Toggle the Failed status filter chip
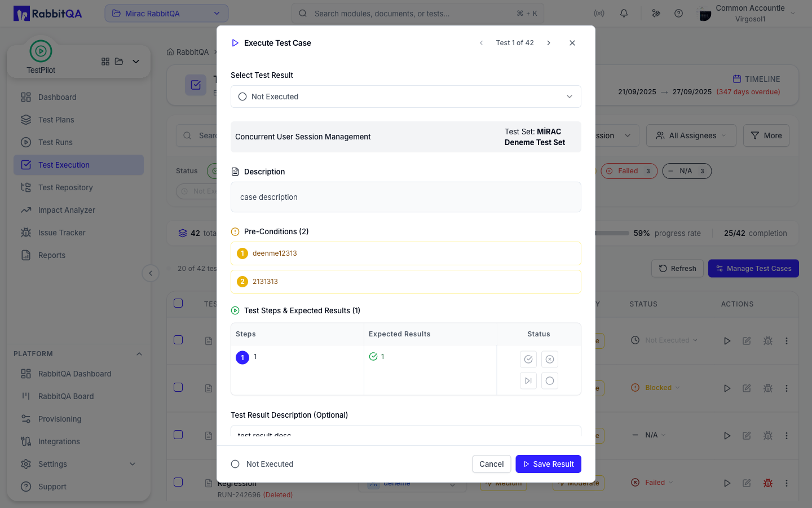The image size is (812, 508). tap(629, 171)
